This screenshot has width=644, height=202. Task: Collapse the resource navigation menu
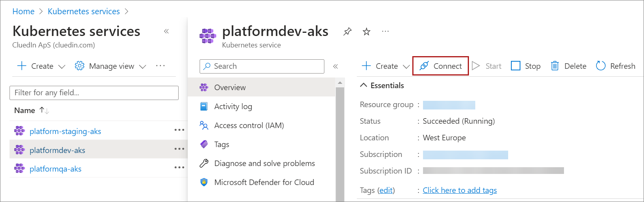[x=335, y=66]
